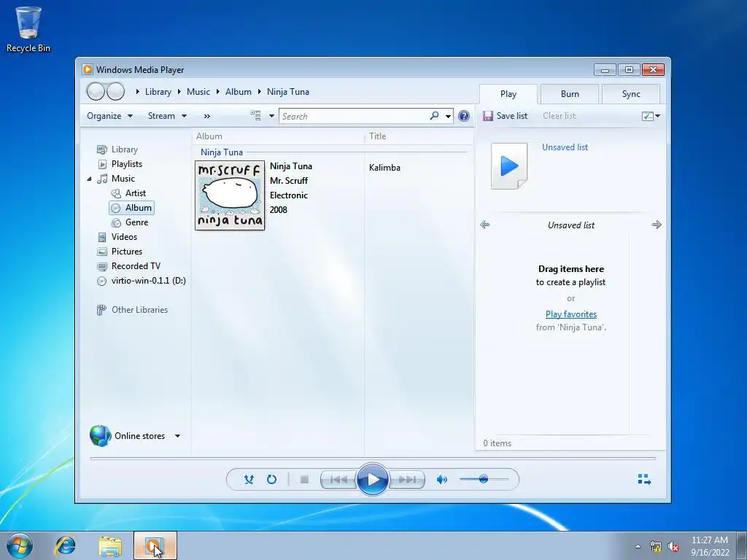Go to the previous list arrow

pos(485,225)
